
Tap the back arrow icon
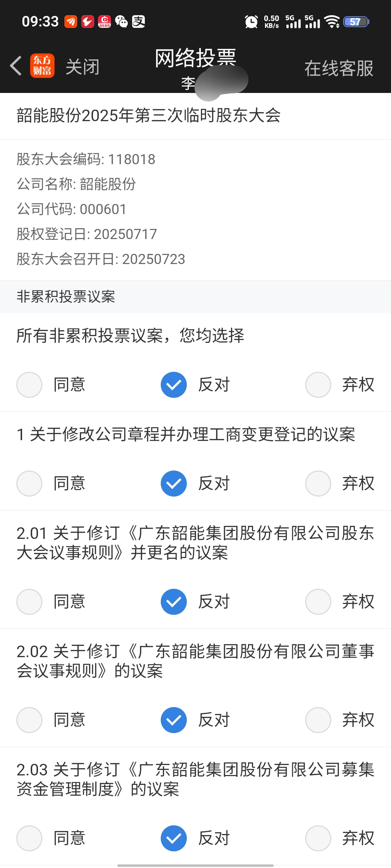pyautogui.click(x=16, y=66)
